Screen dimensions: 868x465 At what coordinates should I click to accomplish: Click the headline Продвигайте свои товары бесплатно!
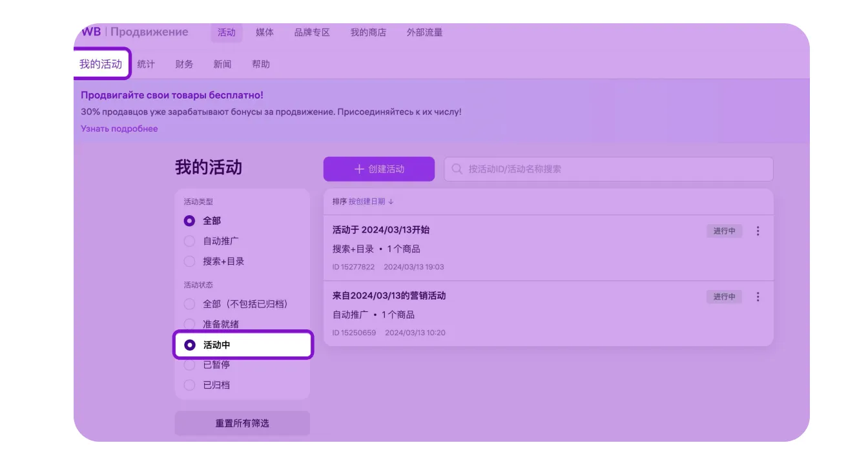[172, 95]
